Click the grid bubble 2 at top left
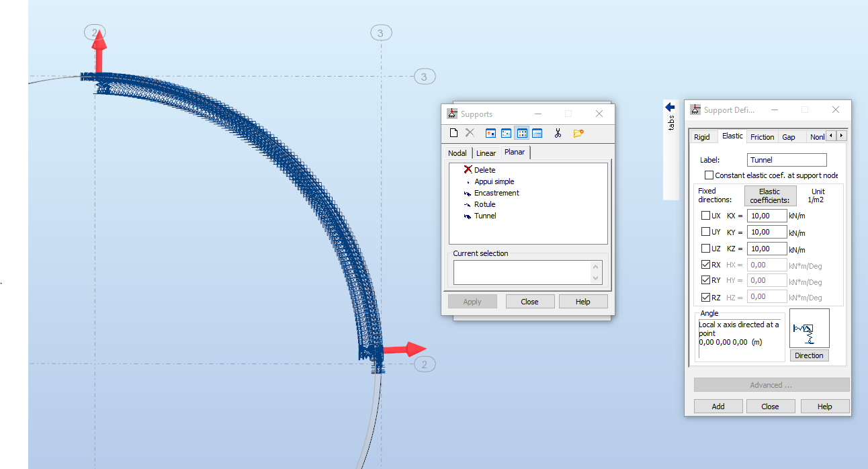Viewport: 868px width, 469px height. (95, 32)
